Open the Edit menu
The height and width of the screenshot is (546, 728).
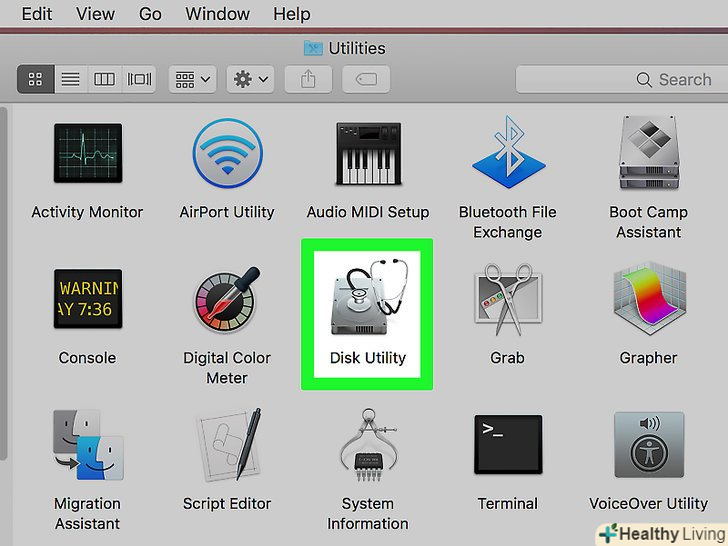[37, 14]
